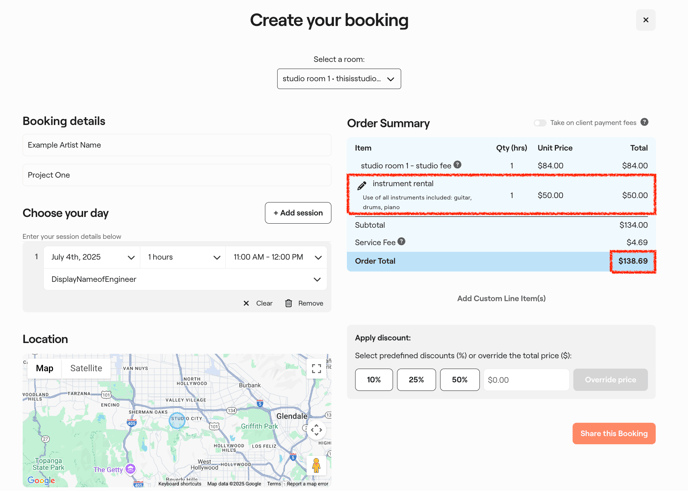Click the info icon next to studio fee
The height and width of the screenshot is (491, 688).
pyautogui.click(x=457, y=165)
